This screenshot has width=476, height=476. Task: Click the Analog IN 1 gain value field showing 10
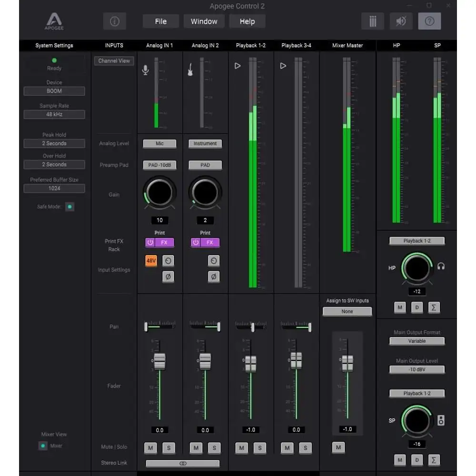coord(159,220)
